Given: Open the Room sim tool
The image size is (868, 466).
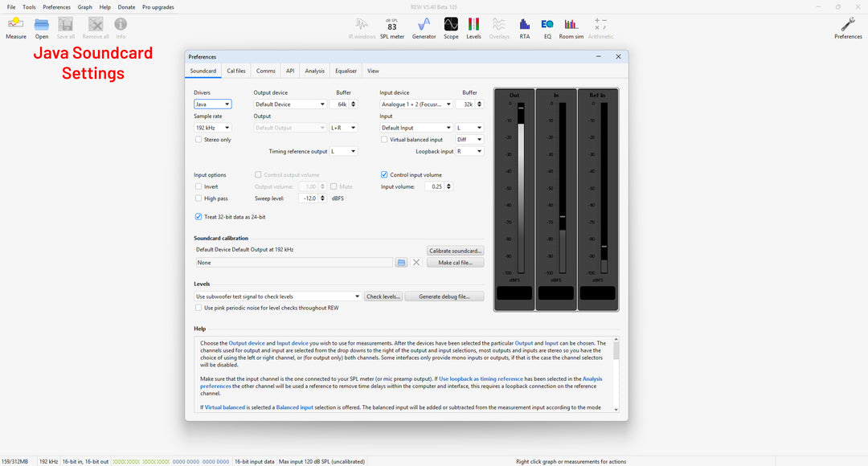Looking at the screenshot, I should (571, 27).
